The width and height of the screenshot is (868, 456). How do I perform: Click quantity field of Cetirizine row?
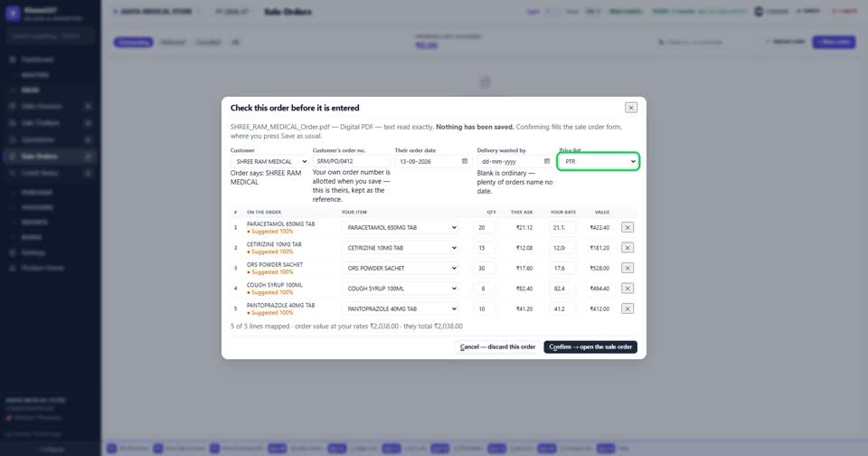pyautogui.click(x=485, y=248)
